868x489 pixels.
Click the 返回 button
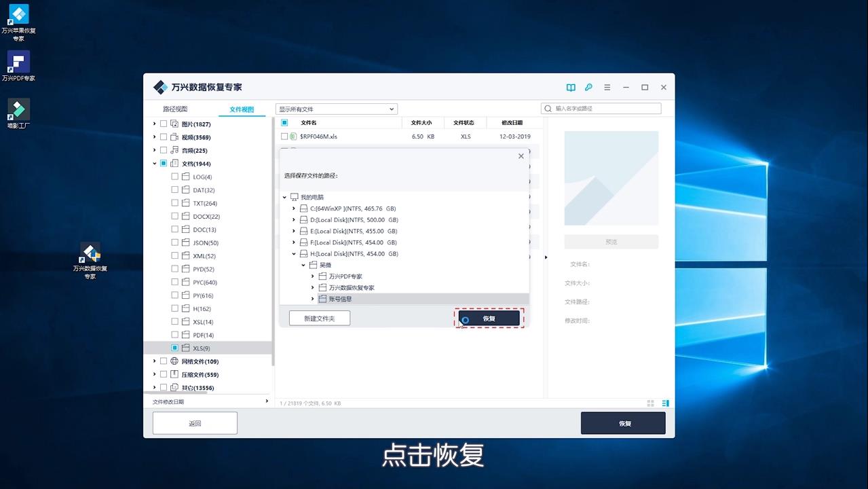click(x=195, y=423)
